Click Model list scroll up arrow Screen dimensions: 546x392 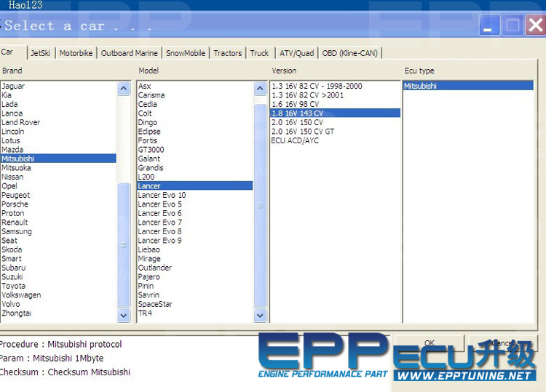[x=260, y=88]
